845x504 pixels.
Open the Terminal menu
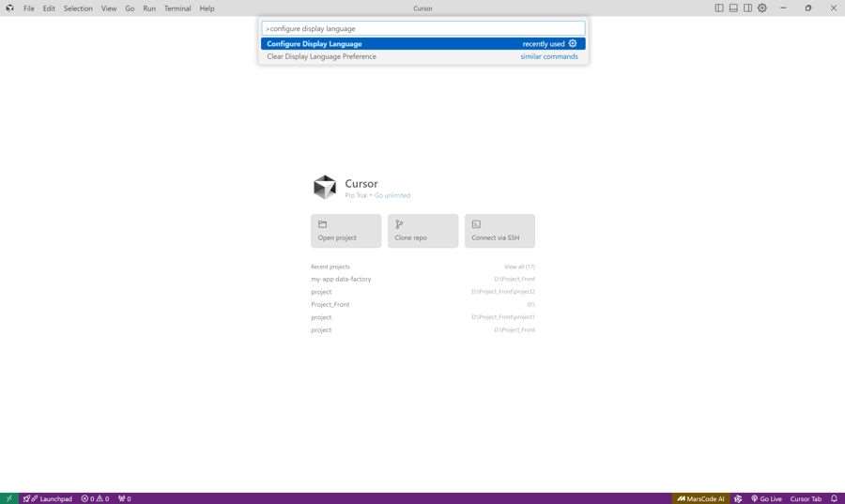pos(177,8)
